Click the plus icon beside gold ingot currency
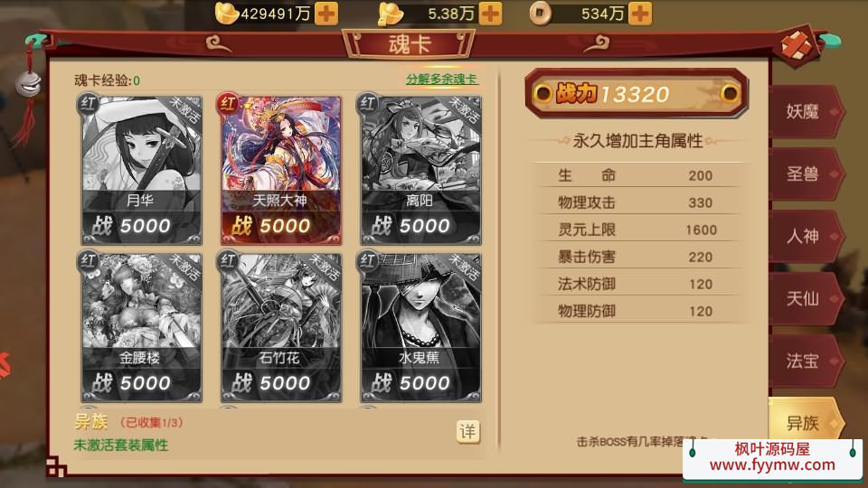The height and width of the screenshot is (488, 868). click(326, 14)
